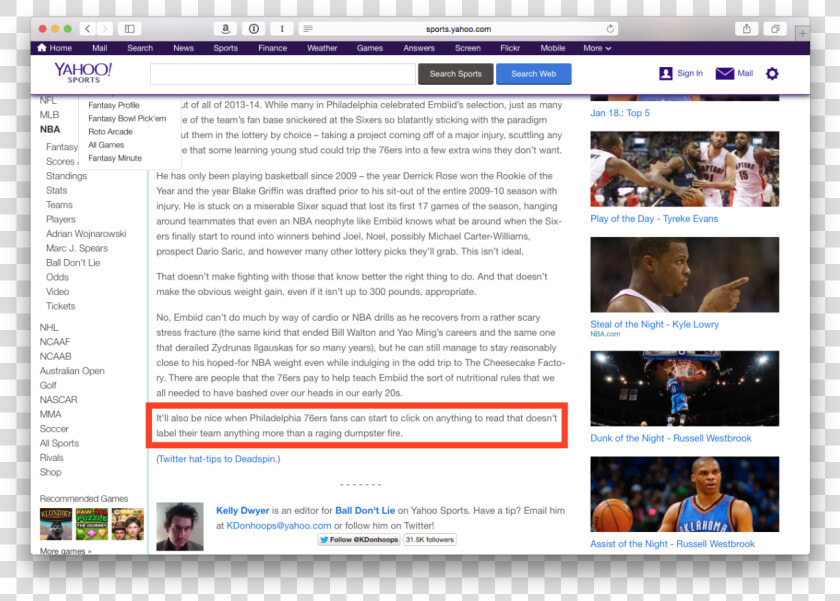Open Stats under NBA
The width and height of the screenshot is (840, 601).
coord(57,190)
